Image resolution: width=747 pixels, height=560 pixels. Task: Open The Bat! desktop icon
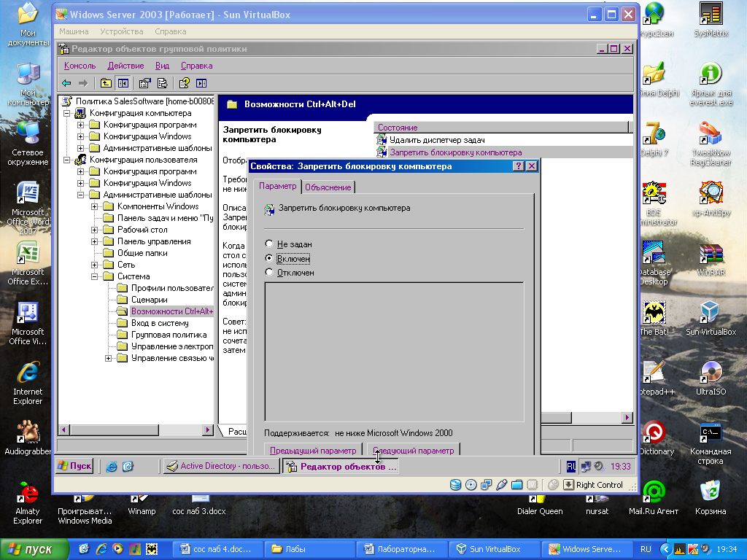[654, 319]
